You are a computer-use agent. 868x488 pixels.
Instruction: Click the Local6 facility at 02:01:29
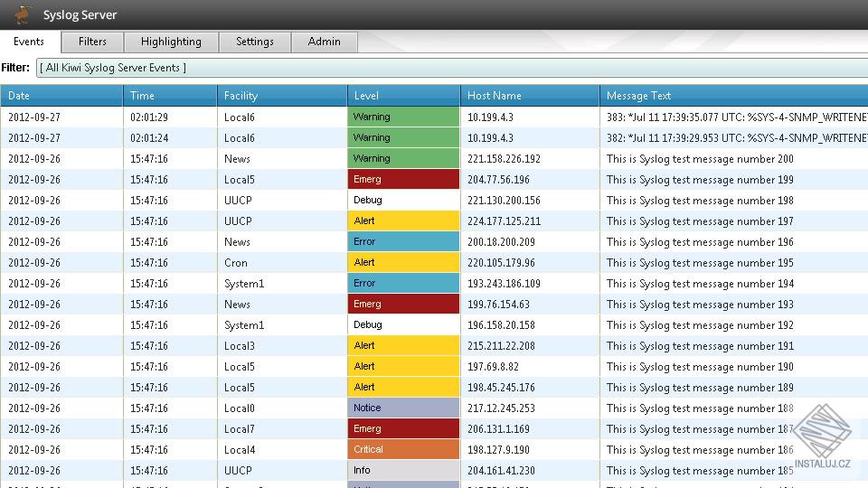[239, 117]
